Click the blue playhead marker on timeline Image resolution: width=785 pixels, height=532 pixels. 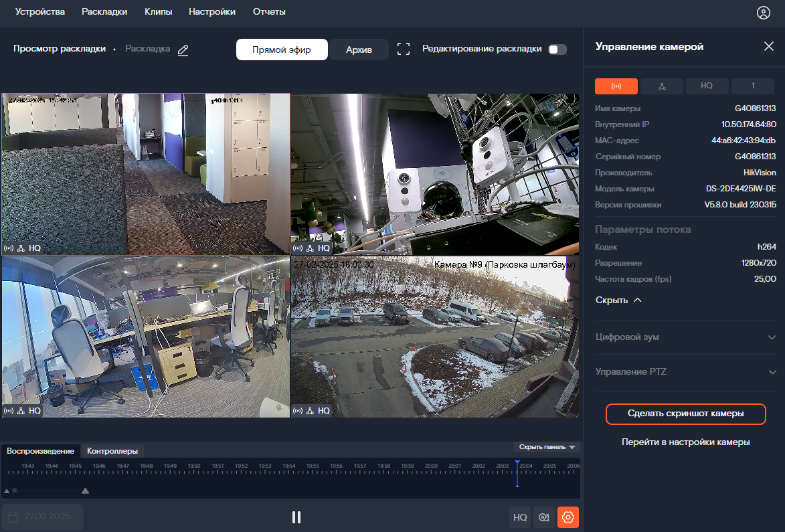click(517, 473)
